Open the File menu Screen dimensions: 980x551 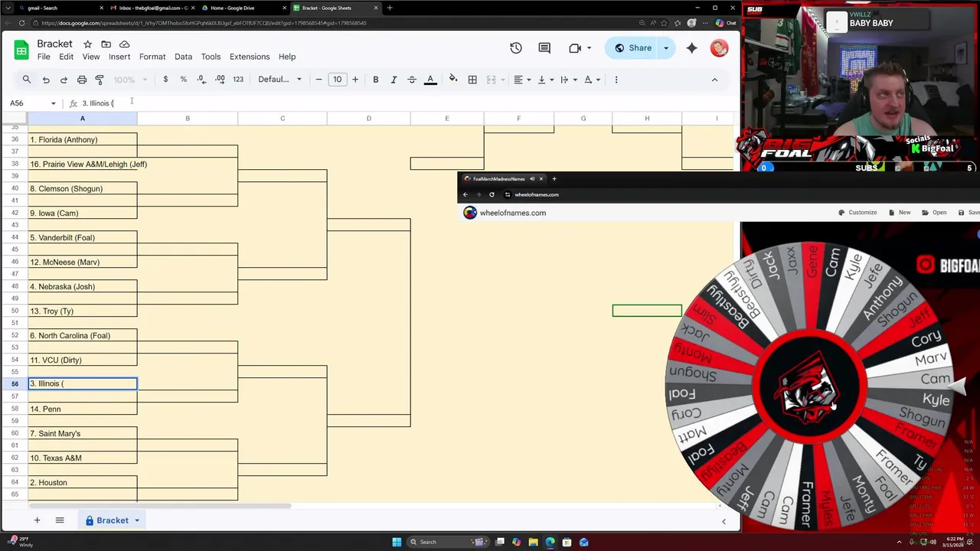point(44,57)
